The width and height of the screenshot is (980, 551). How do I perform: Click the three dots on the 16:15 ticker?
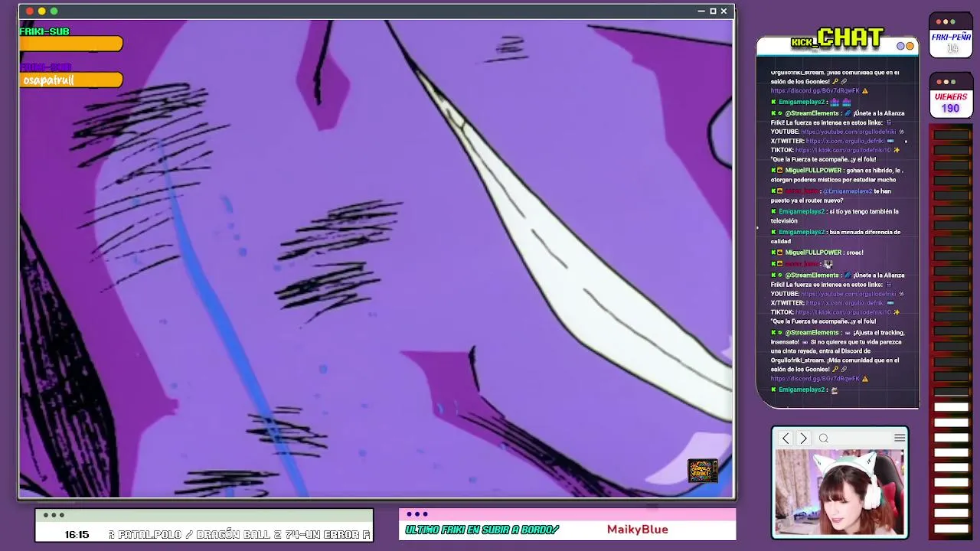(54, 515)
